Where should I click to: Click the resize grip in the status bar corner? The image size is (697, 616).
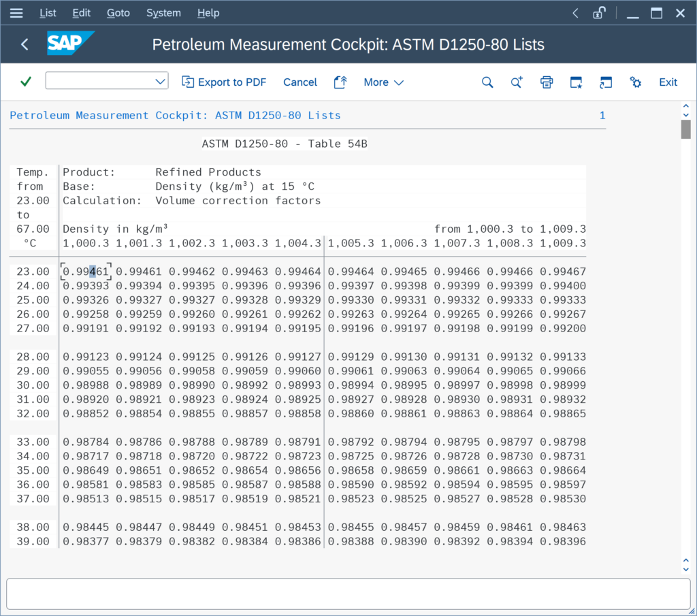coord(692,611)
